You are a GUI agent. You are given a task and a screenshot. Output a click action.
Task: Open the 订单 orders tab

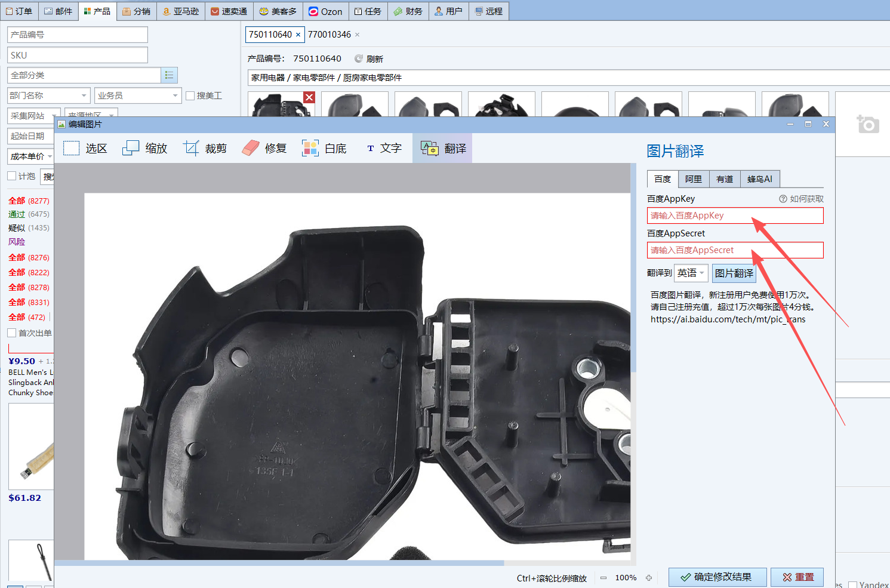click(x=19, y=11)
